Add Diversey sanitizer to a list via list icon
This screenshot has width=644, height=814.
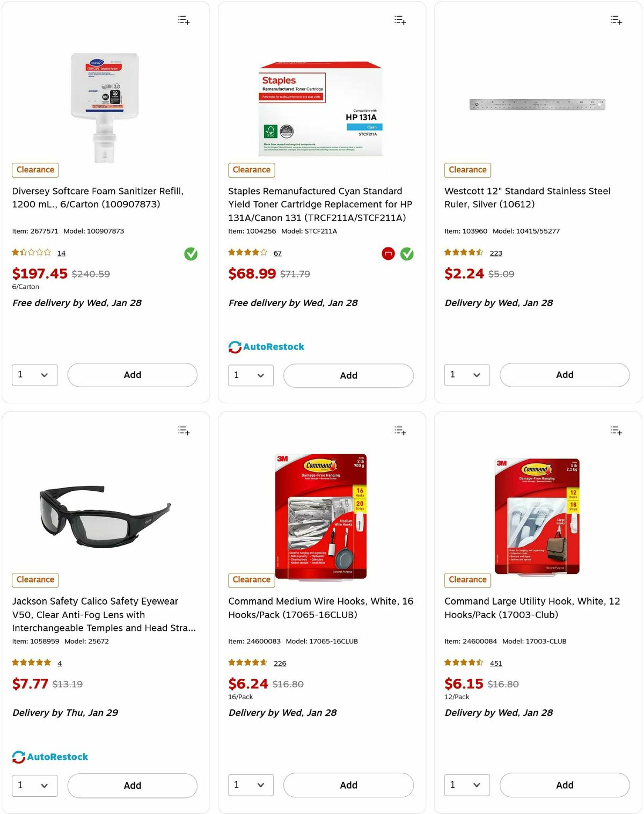click(183, 20)
